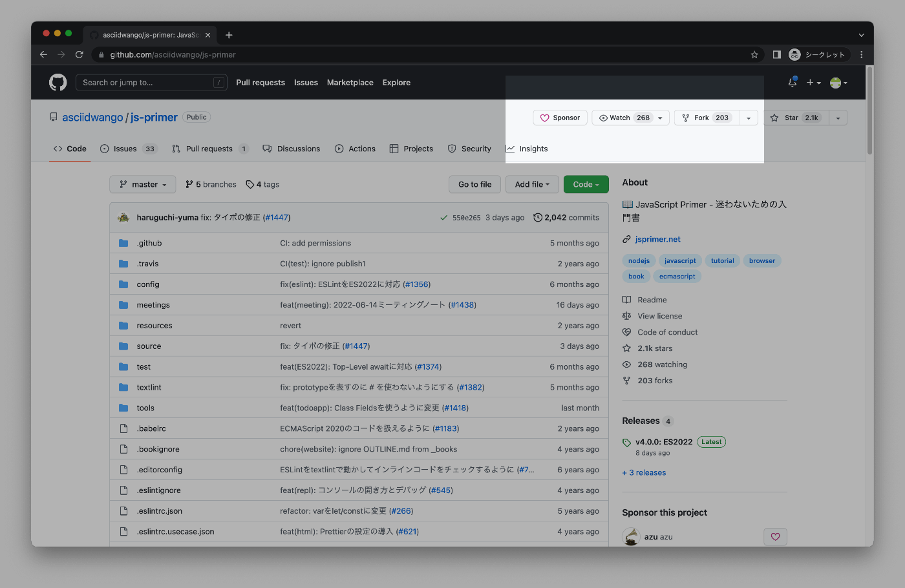Click the javascript topic tag

pyautogui.click(x=680, y=261)
